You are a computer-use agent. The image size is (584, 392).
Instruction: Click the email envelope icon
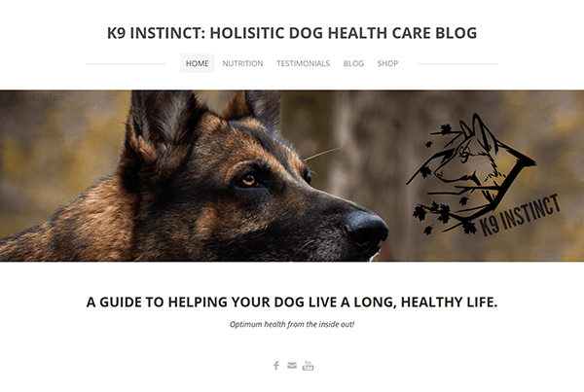tap(292, 366)
